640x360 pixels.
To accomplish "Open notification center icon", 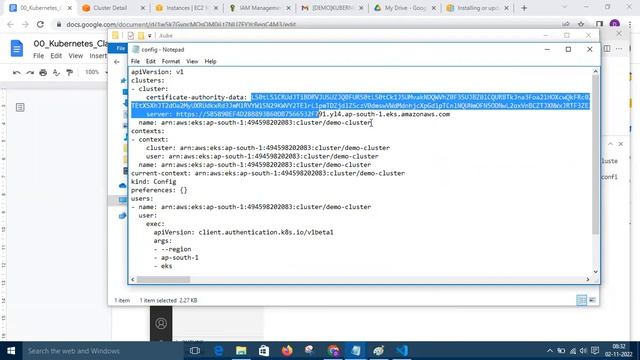I will tap(595, 351).
